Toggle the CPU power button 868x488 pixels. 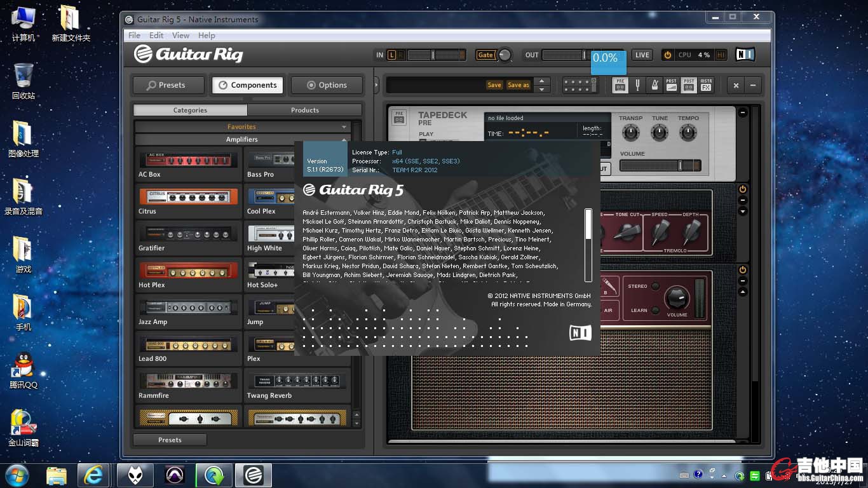coord(667,55)
